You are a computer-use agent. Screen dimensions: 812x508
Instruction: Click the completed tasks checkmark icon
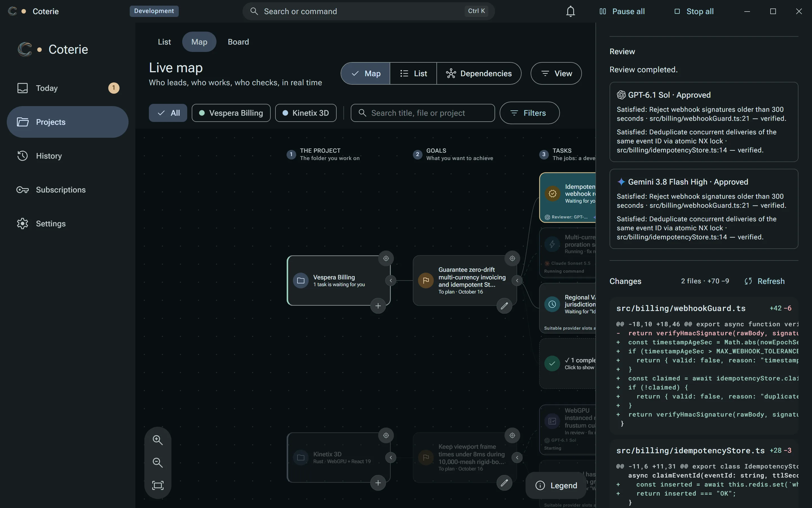[x=552, y=364]
